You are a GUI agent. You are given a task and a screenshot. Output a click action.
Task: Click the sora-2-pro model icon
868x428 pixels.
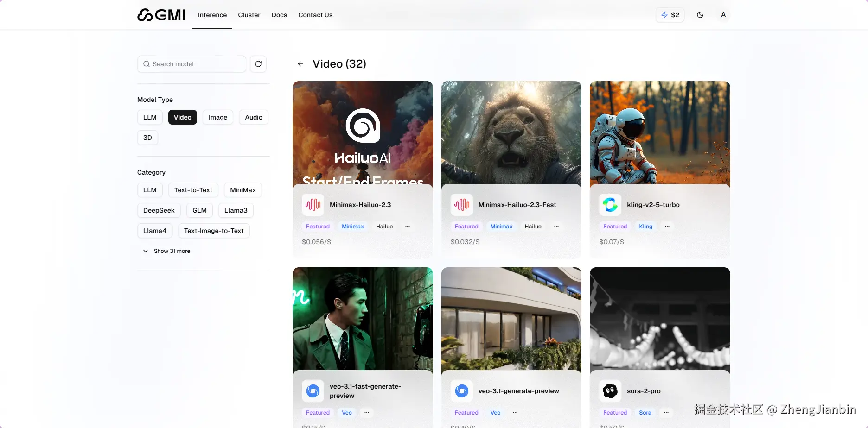[x=610, y=391]
